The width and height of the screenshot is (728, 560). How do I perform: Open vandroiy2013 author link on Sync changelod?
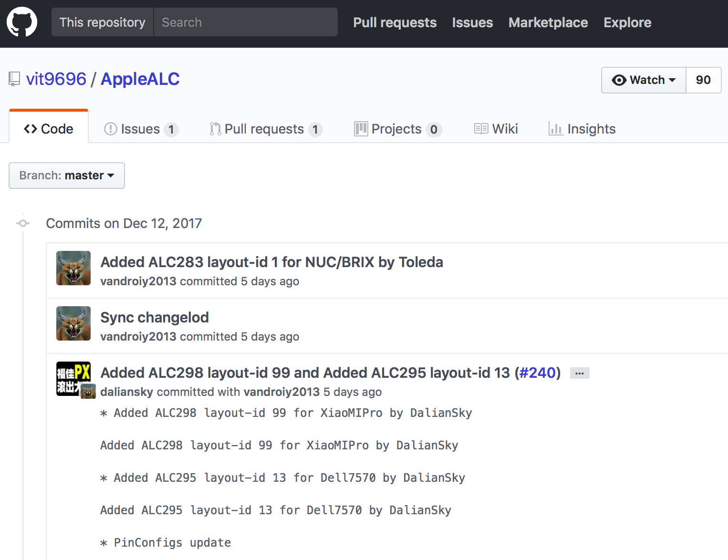coord(138,337)
